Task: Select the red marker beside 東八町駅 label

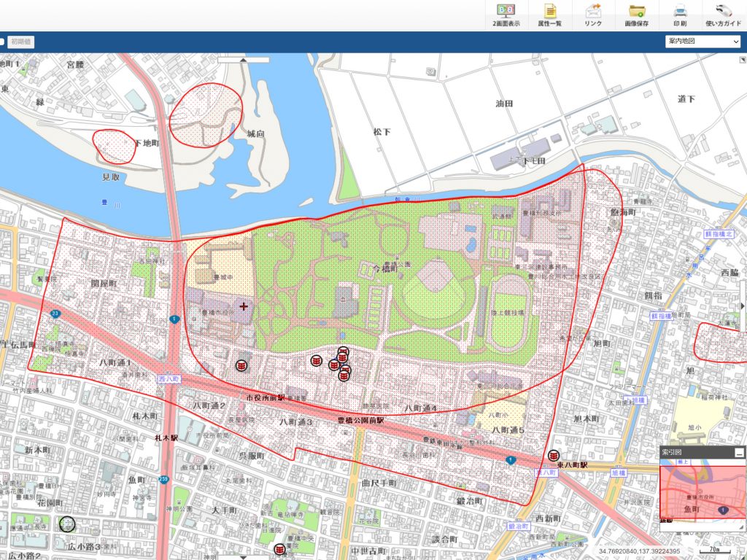Action: [x=553, y=456]
